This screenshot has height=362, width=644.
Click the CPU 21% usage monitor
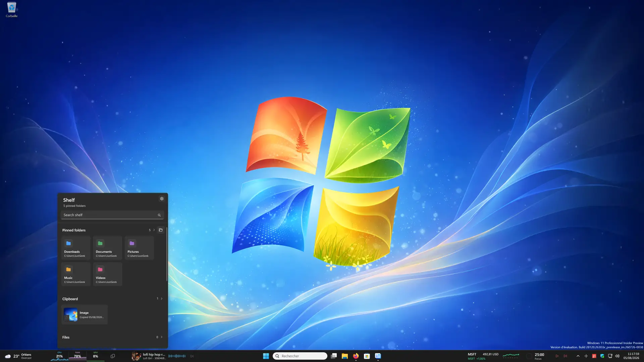59,356
